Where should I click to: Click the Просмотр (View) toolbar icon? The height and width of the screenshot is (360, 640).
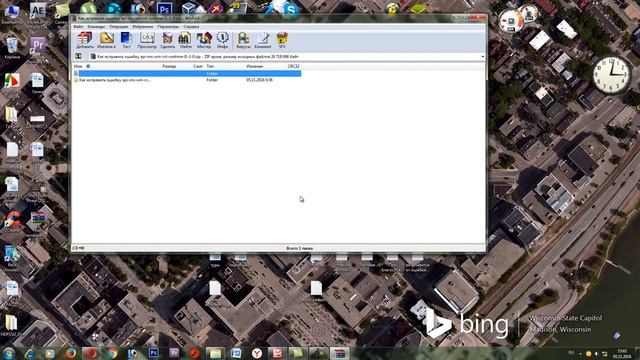[x=147, y=40]
